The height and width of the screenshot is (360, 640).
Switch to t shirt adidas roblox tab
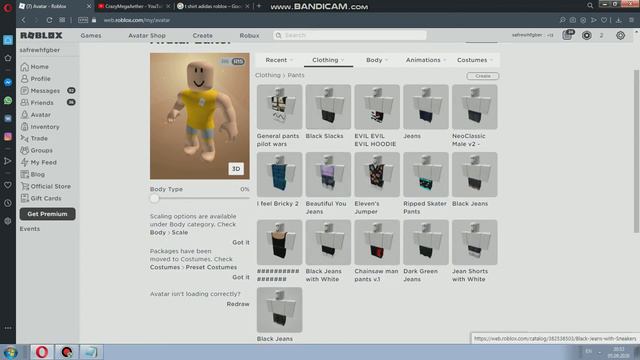coord(212,6)
